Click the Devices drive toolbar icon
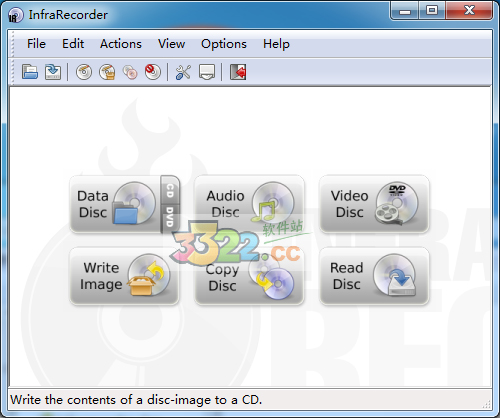 point(207,72)
